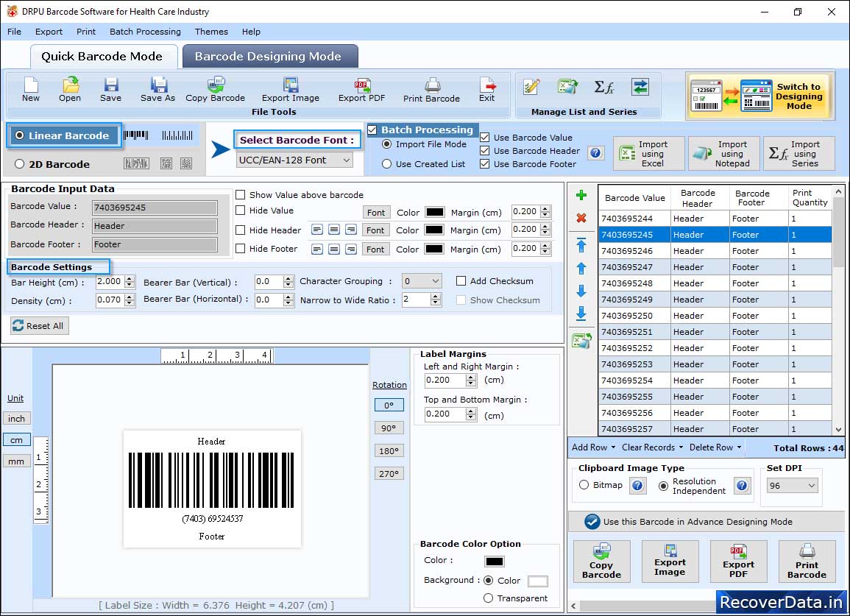Screen dimensions: 850x616
Task: Align header left using first alignment icon
Action: pos(317,230)
